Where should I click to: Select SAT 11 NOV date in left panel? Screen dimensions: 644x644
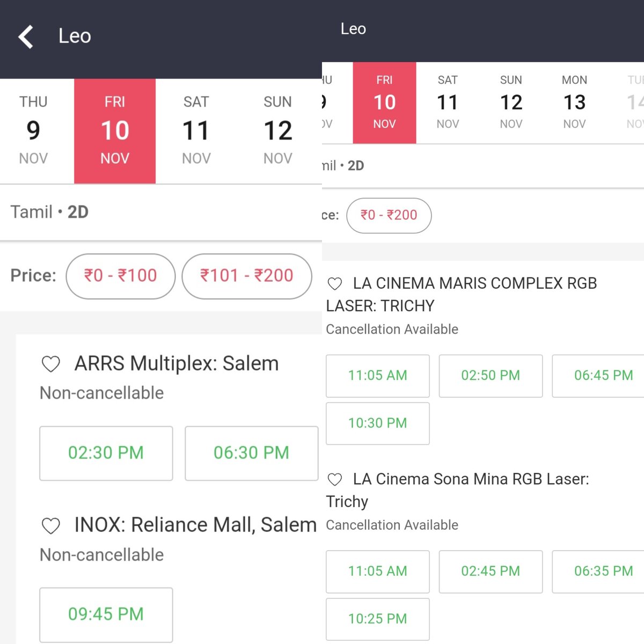pos(196,131)
